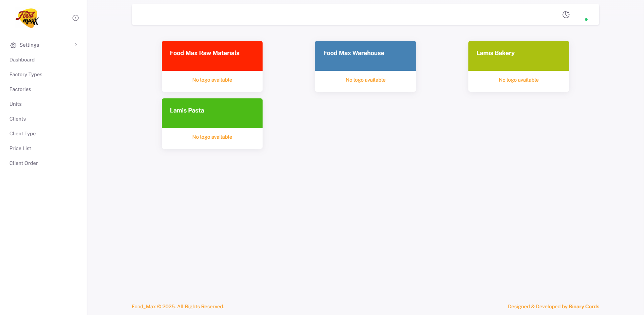Open the blue Food Max Warehouse card
The height and width of the screenshot is (315, 644).
[x=365, y=56]
